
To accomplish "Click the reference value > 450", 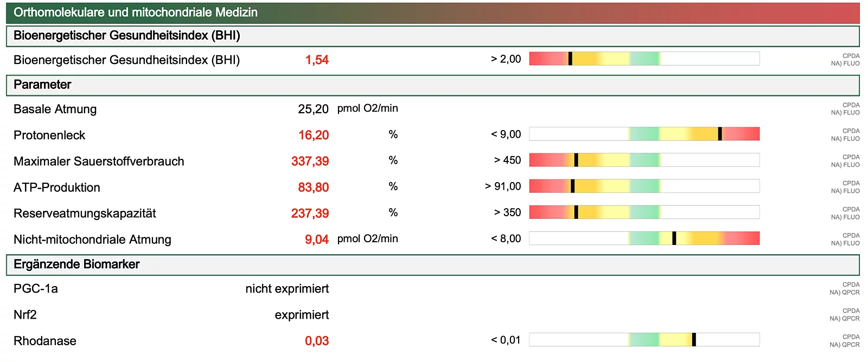I will pos(507,160).
